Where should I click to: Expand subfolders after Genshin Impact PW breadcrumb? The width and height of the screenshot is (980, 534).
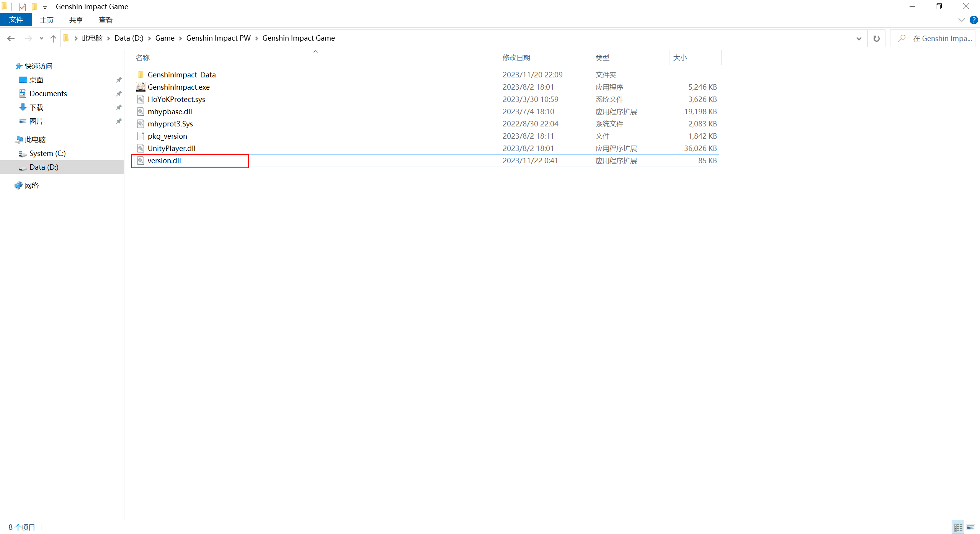coord(256,38)
